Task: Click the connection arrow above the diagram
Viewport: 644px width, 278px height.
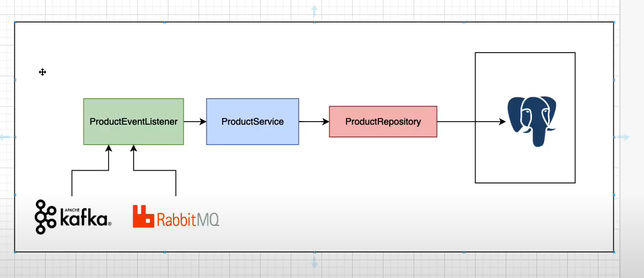Action: tap(314, 11)
